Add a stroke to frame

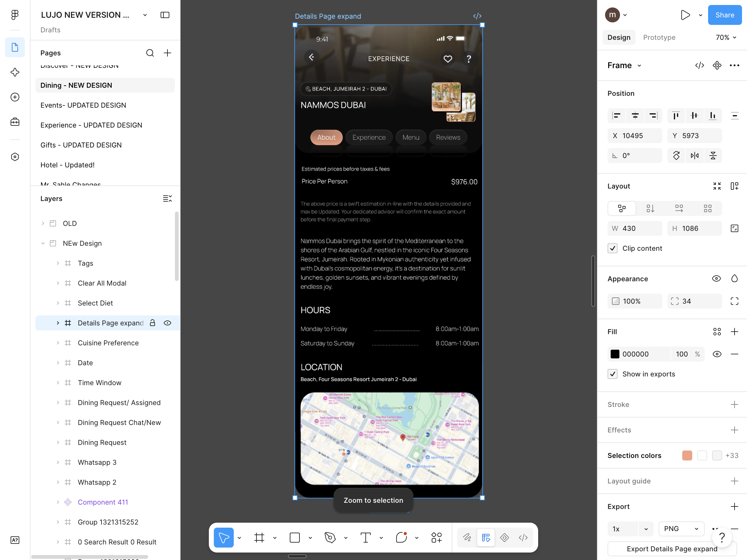[x=735, y=404]
